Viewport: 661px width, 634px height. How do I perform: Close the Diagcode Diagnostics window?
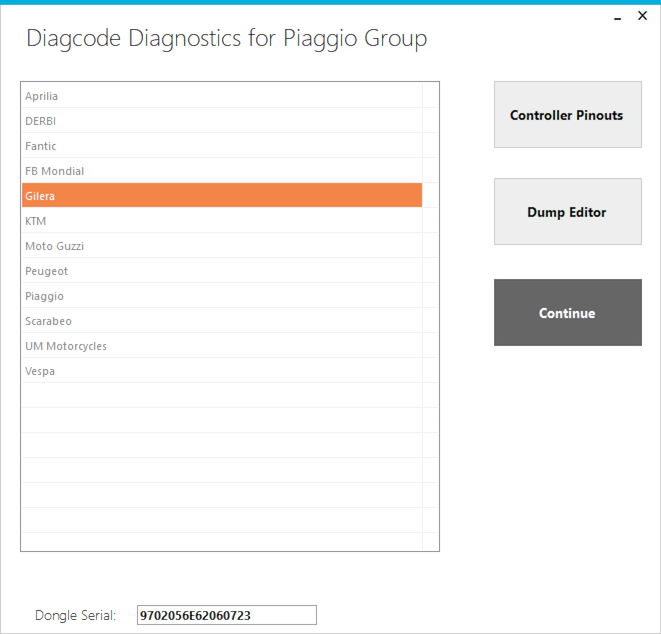click(x=642, y=16)
